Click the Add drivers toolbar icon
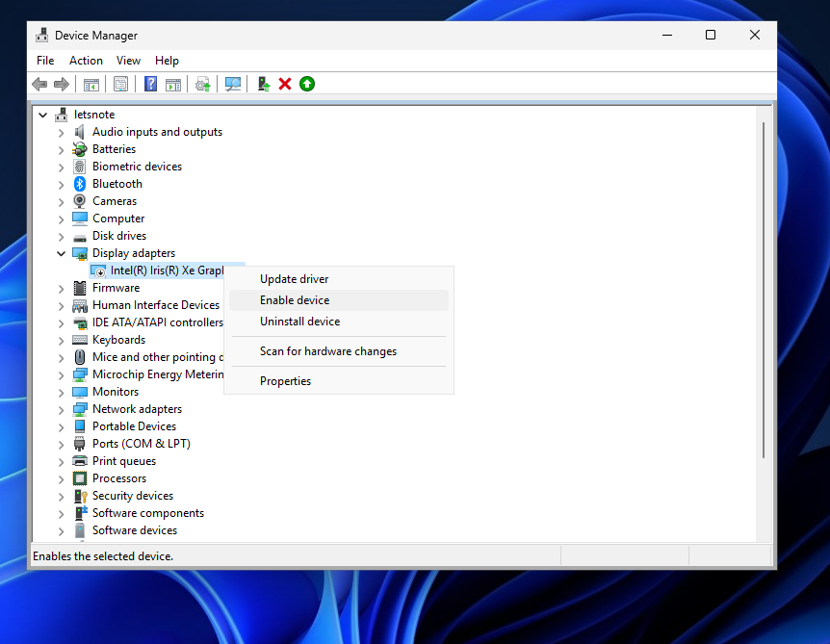The height and width of the screenshot is (644, 830). click(263, 84)
